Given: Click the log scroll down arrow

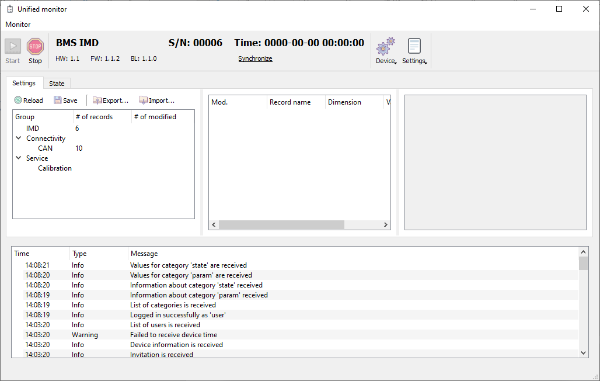Looking at the screenshot, I should pos(583,353).
